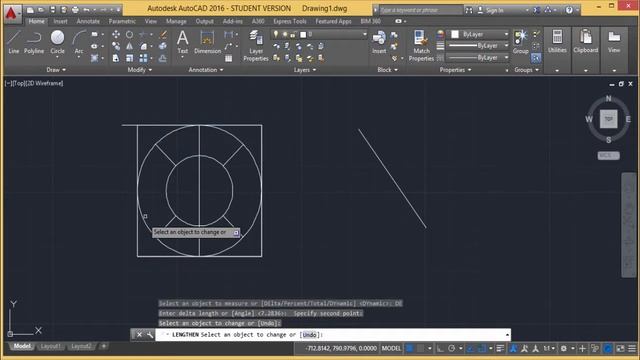
Task: Open annotation scale 1:1 dropdown
Action: (549, 348)
